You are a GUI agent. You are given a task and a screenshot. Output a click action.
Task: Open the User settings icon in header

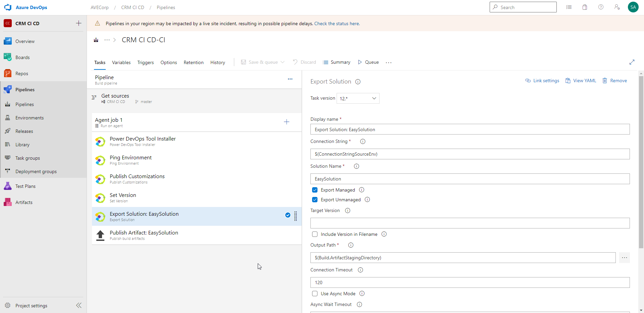coord(617,7)
